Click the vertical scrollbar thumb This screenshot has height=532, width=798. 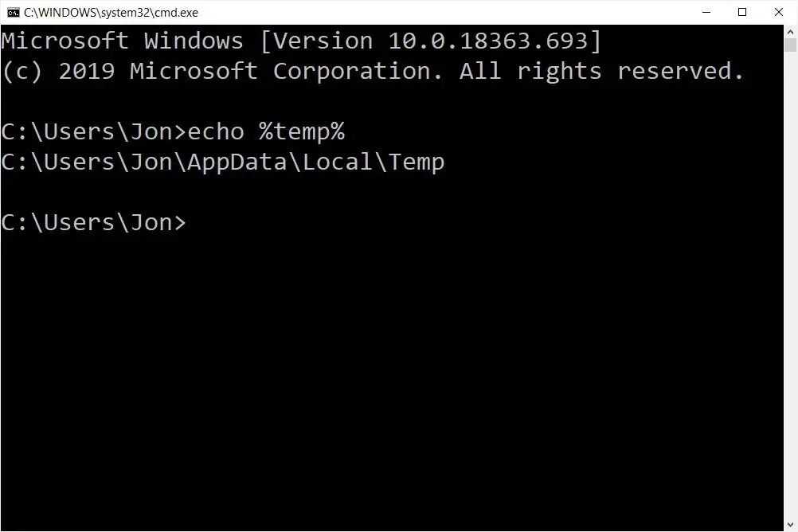[790, 45]
